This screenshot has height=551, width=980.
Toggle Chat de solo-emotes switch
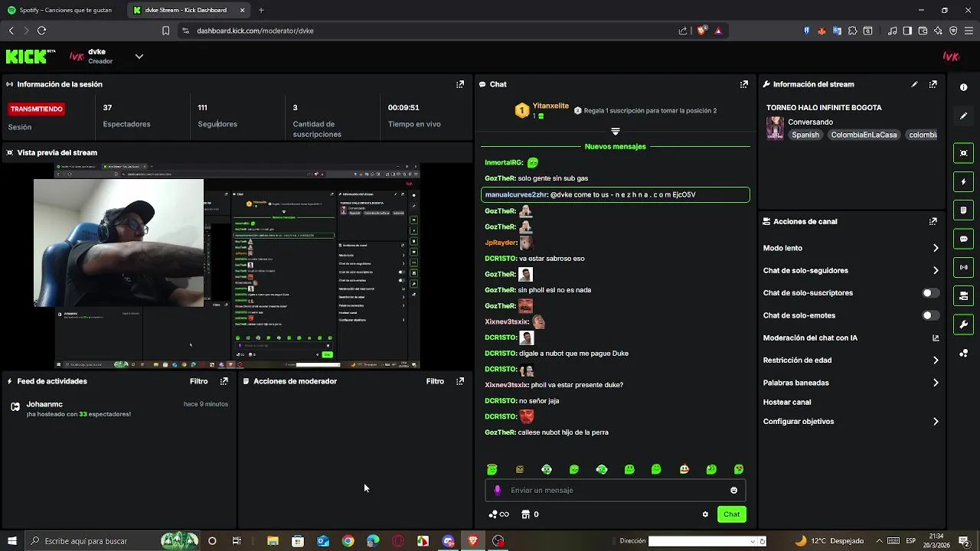[x=930, y=315]
